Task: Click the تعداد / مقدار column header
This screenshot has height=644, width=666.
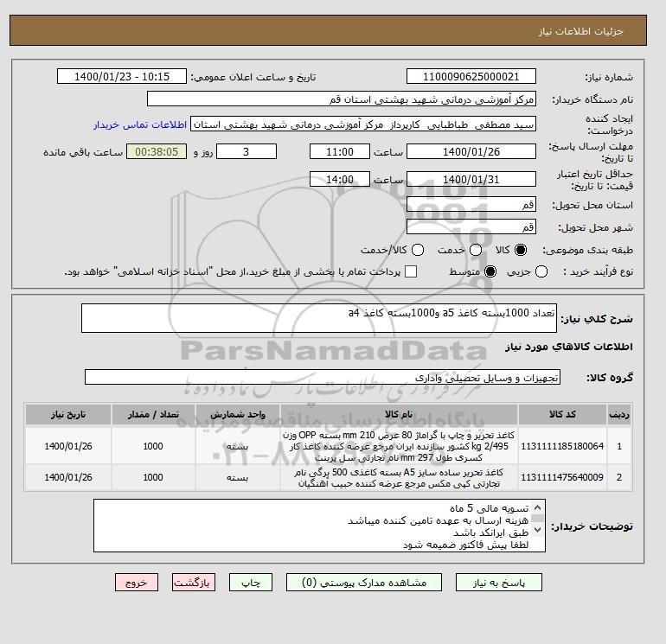Action: [153, 414]
